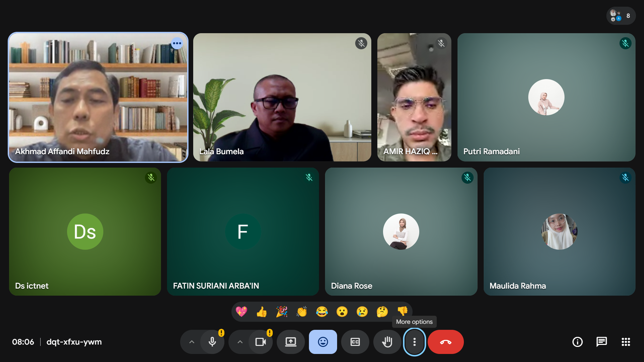644x362 pixels.
Task: Toggle the camera on or off
Action: 261,342
